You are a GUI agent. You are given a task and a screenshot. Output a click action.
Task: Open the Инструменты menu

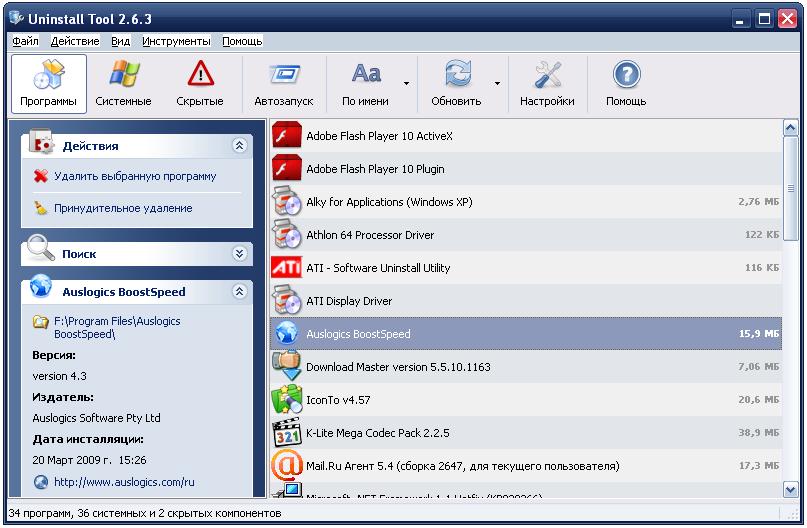[x=176, y=41]
